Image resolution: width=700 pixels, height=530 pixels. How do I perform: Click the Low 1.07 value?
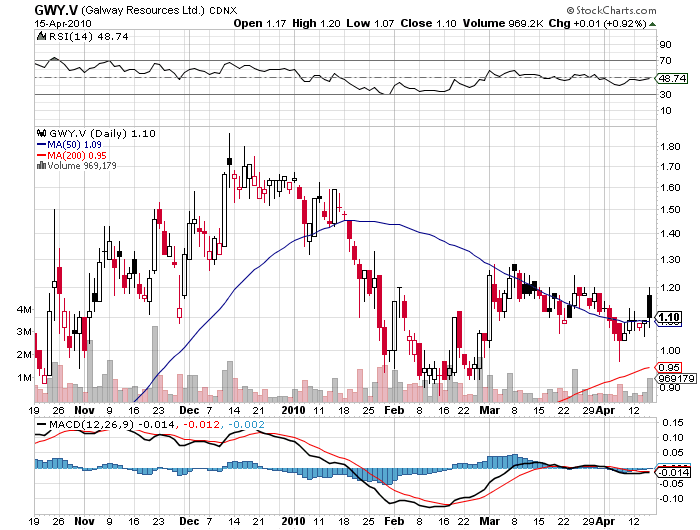click(x=370, y=24)
